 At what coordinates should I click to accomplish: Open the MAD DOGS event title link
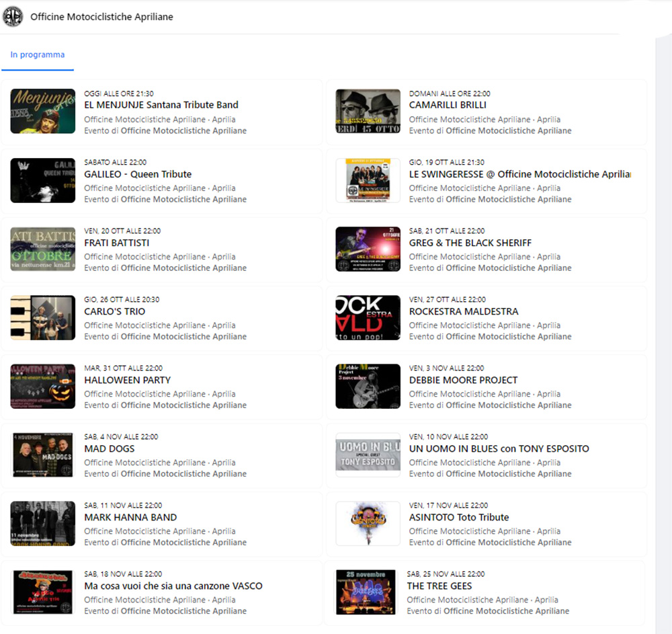pos(109,448)
